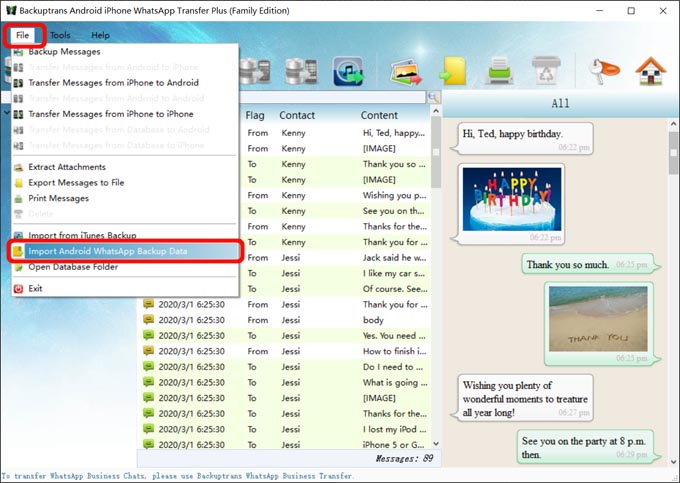
Task: Select row with content 'Of course. See...'
Action: (336, 289)
